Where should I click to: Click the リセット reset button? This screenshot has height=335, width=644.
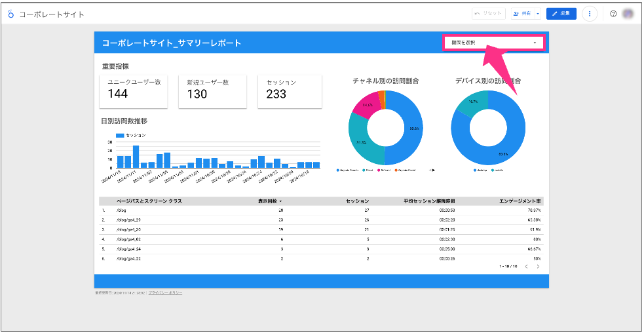pos(489,14)
